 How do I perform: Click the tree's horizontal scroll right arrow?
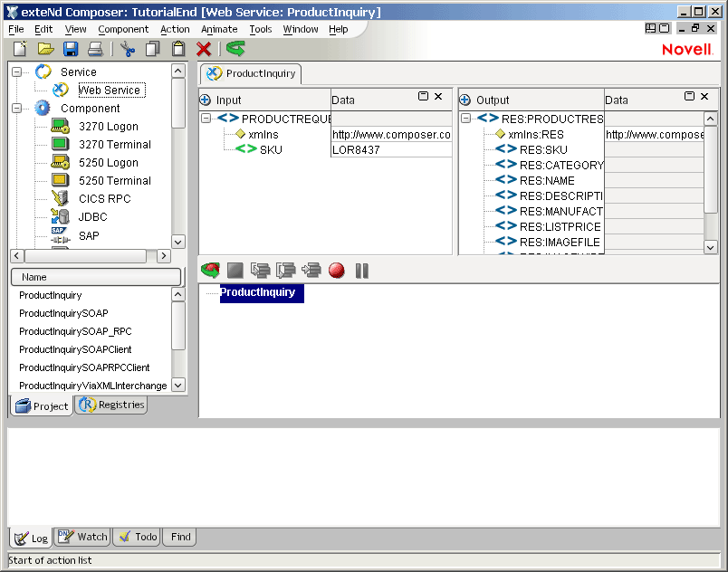tap(163, 255)
